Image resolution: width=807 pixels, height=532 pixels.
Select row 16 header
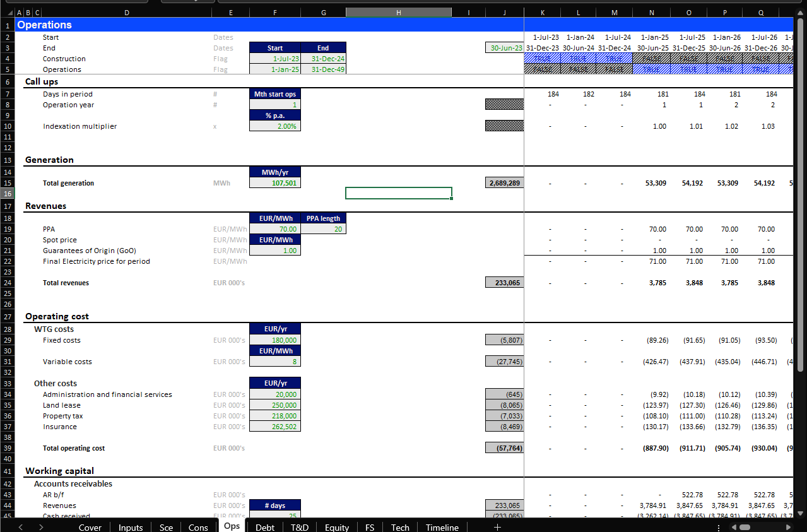(x=7, y=194)
